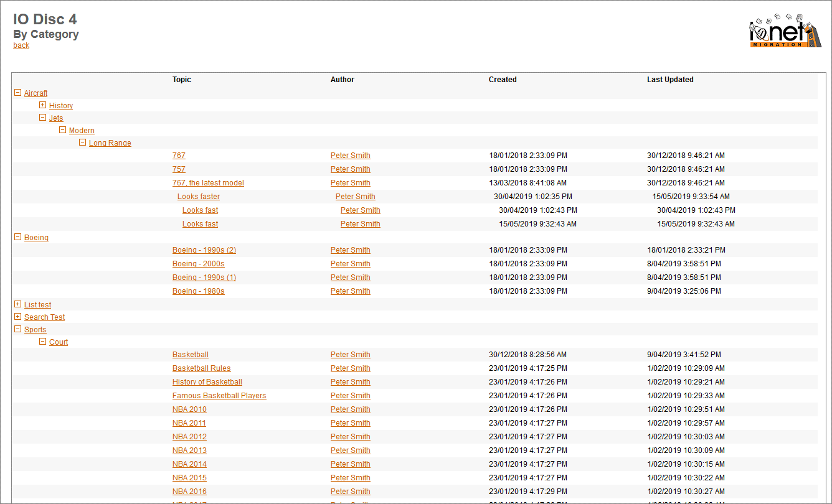Collapse the Long Range subcategory
This screenshot has width=832, height=504.
pos(82,142)
